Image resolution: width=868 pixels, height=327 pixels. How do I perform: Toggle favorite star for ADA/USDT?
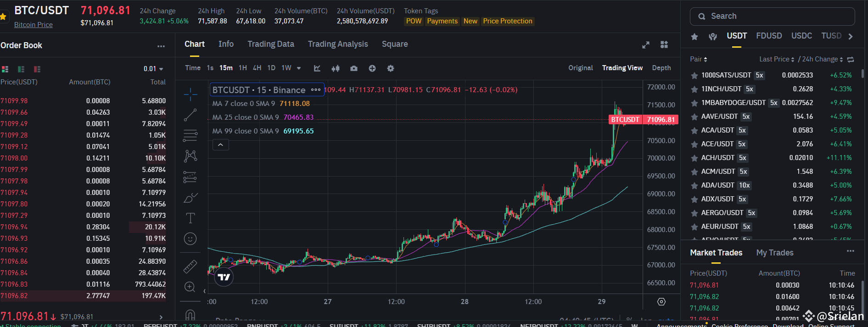694,186
